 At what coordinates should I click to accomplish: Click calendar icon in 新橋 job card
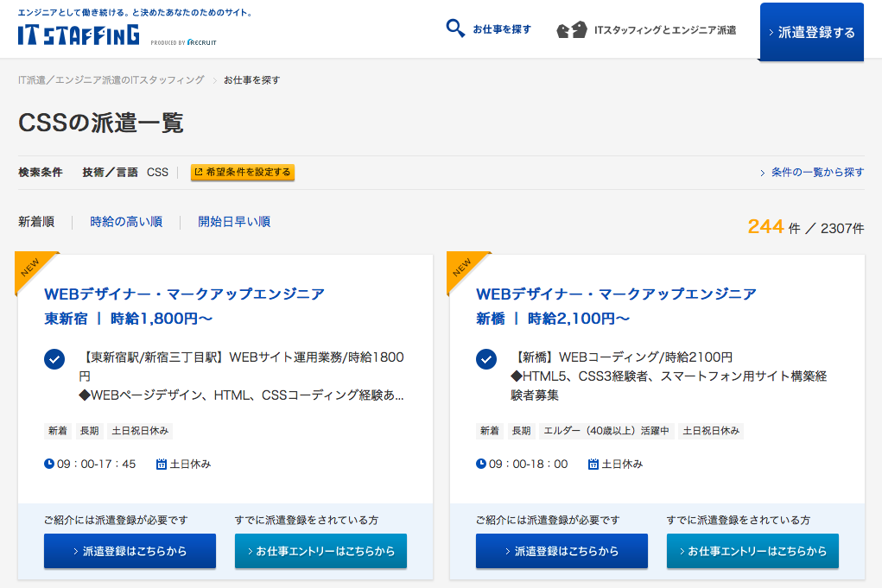[x=593, y=464]
